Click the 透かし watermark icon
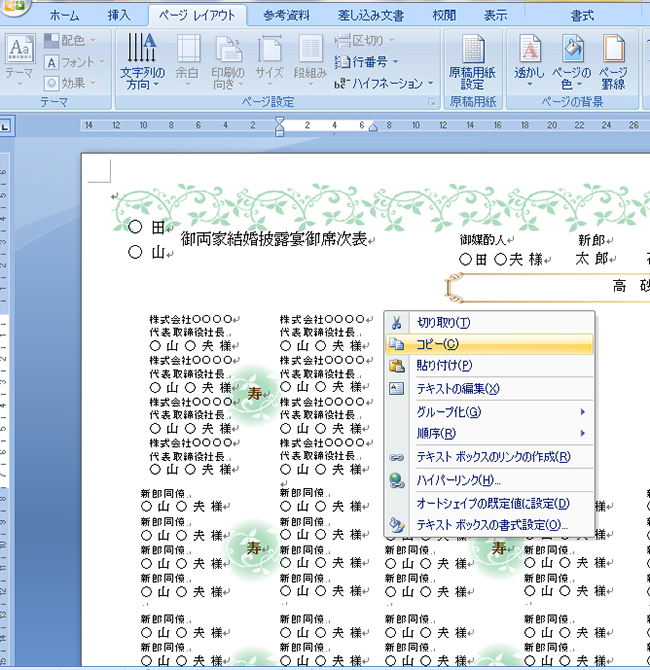 tap(530, 60)
